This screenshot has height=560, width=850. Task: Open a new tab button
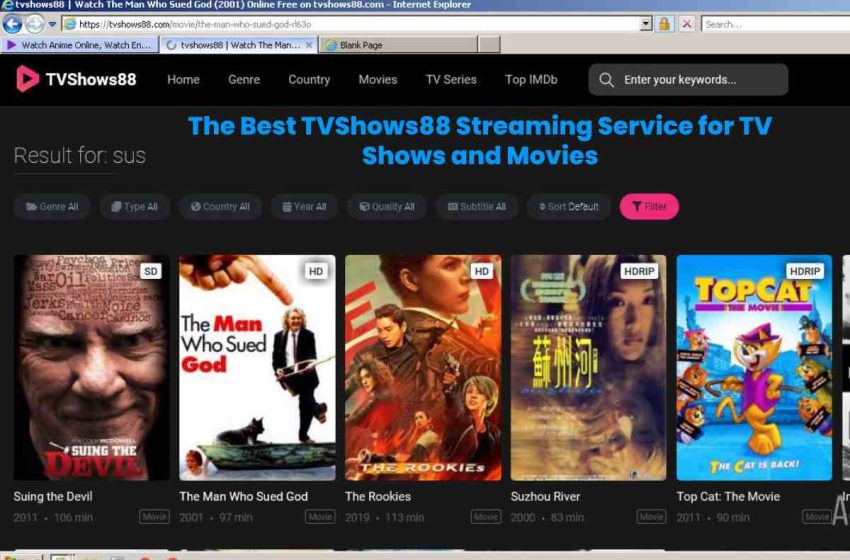[490, 45]
